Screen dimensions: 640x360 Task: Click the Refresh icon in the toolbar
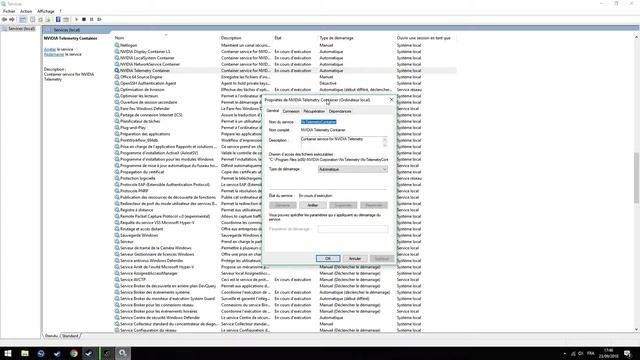pos(40,20)
